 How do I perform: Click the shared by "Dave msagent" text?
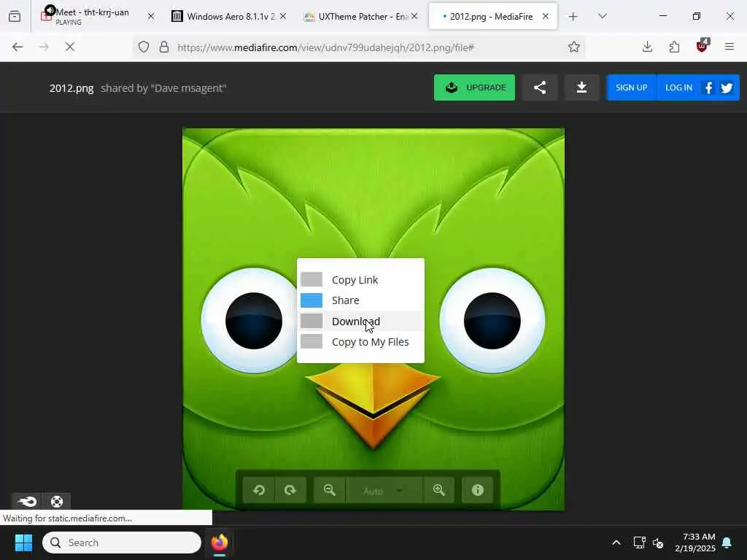click(163, 88)
